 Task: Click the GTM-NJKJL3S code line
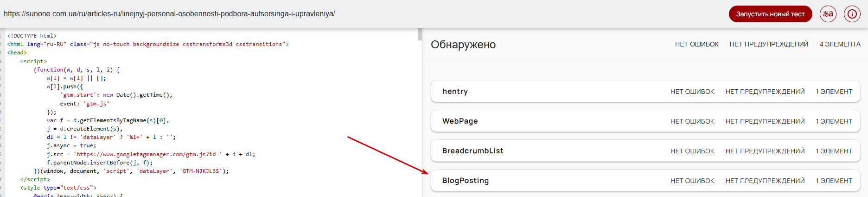click(x=131, y=171)
